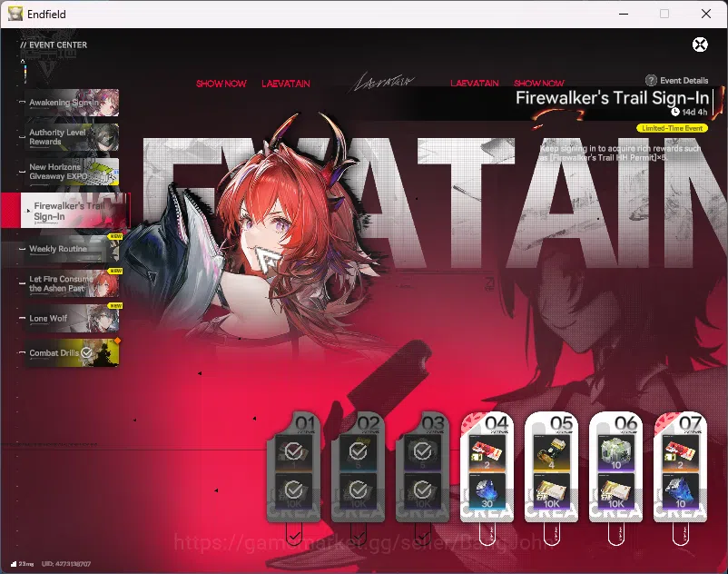The image size is (728, 574).
Task: Open the Weekly Routine event tab
Action: 72,249
